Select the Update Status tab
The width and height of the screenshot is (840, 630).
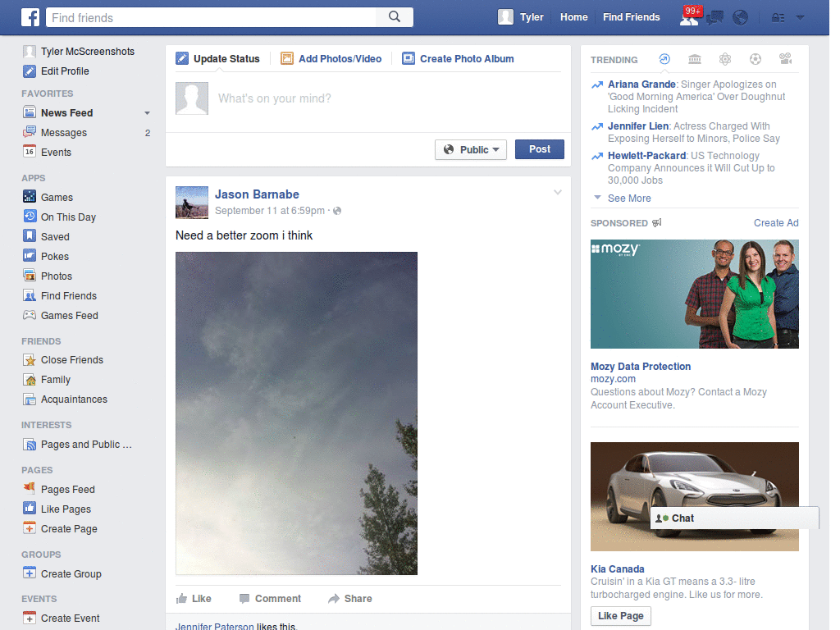pos(218,58)
